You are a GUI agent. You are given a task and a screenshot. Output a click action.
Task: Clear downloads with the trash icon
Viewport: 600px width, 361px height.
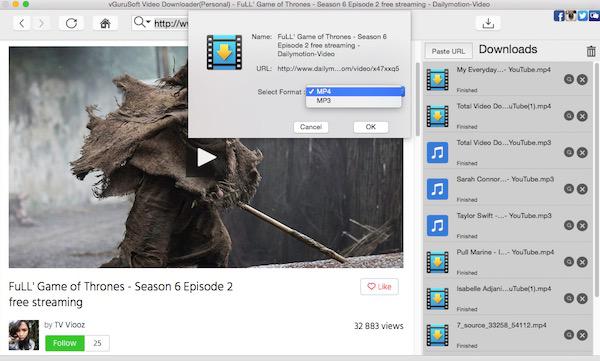click(x=591, y=51)
